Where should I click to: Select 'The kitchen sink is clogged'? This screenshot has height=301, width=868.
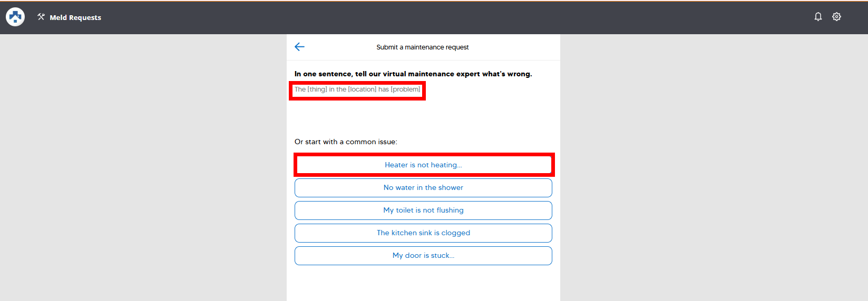423,233
